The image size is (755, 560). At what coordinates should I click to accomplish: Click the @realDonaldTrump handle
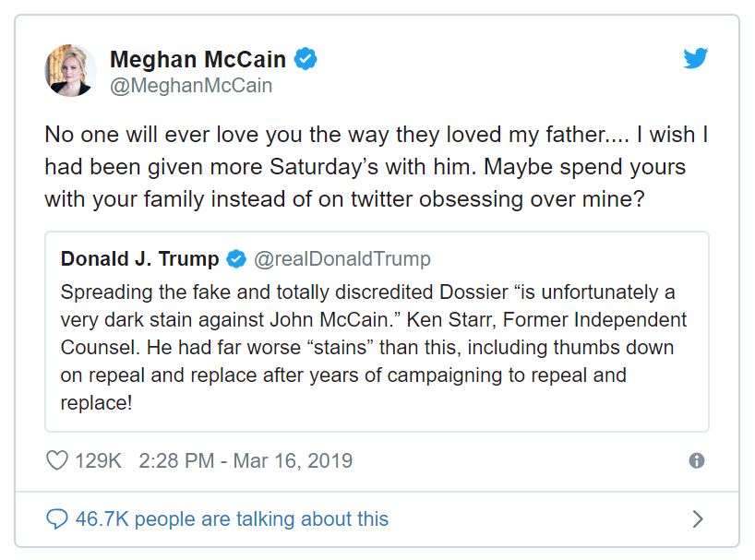[342, 259]
